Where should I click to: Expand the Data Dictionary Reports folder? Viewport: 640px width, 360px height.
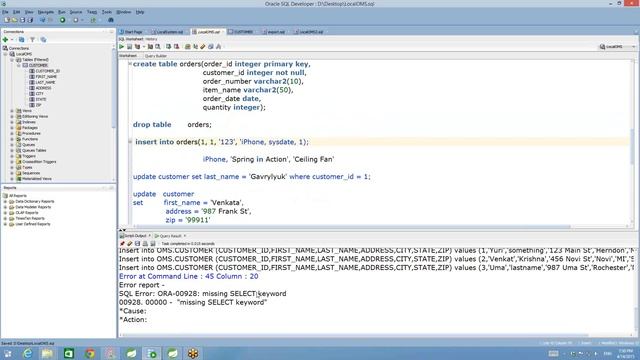point(5,202)
